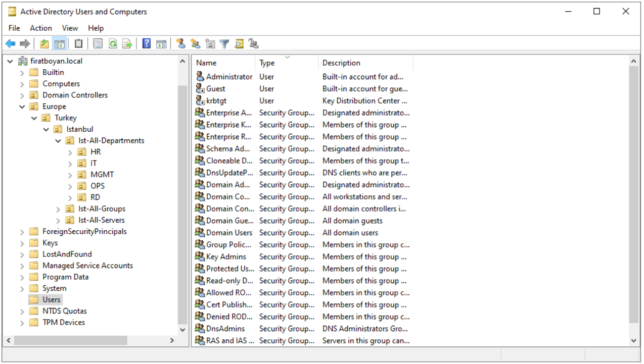Click the green Refresh toolbar icon
The width and height of the screenshot is (644, 364).
pos(113,44)
